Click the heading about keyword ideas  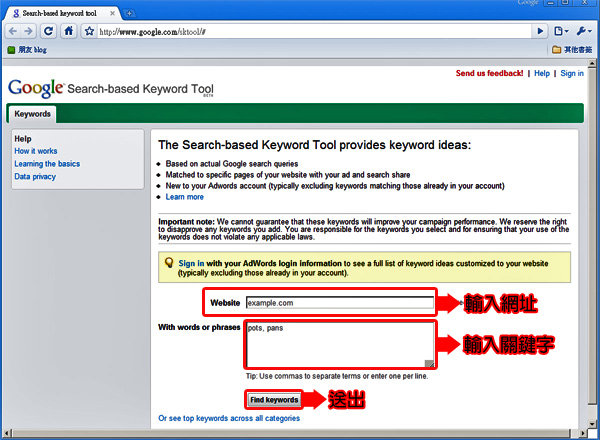pos(315,145)
